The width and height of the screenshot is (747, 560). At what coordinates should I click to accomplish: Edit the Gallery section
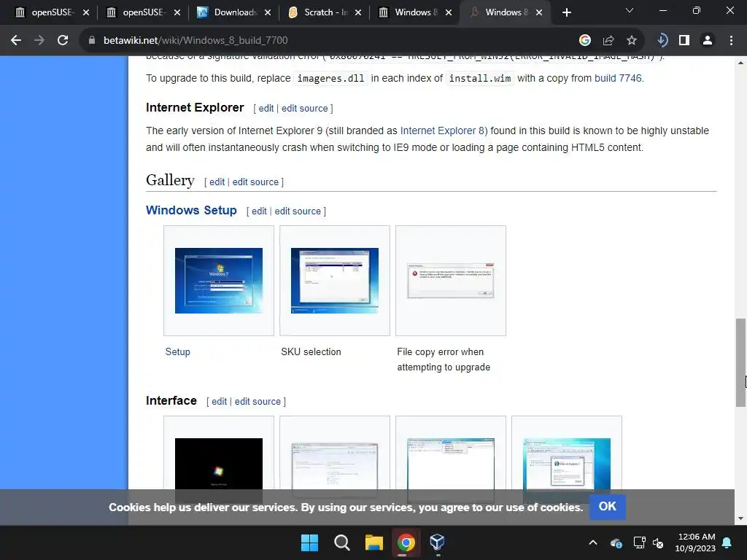point(217,182)
